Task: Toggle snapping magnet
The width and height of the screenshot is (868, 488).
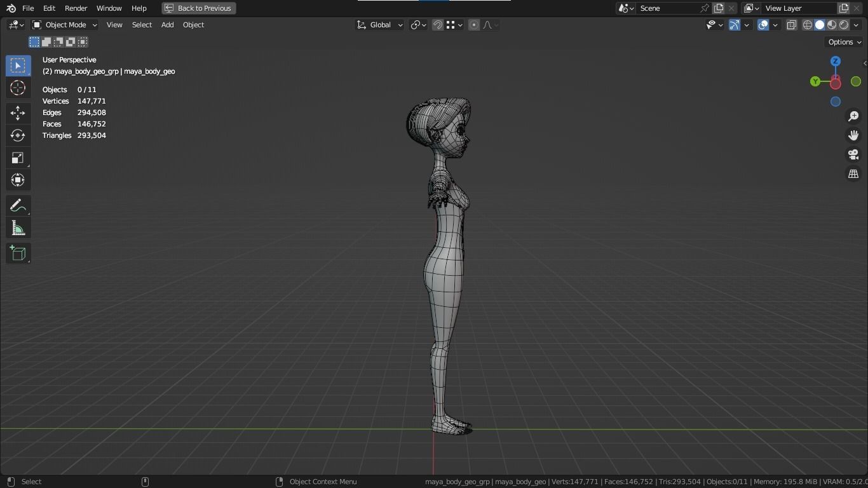Action: coord(437,25)
